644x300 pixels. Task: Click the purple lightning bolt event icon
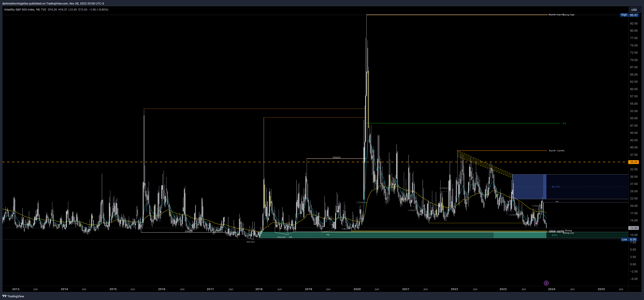click(x=546, y=283)
